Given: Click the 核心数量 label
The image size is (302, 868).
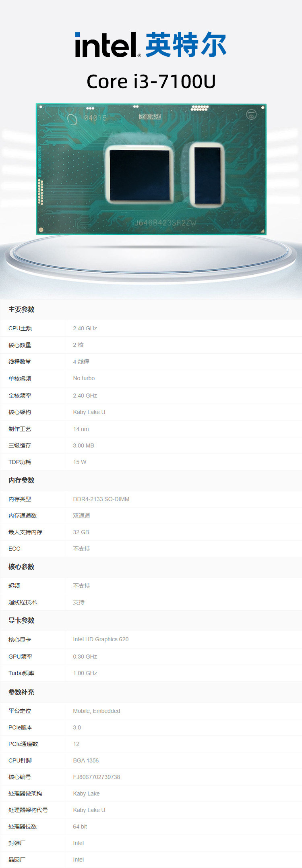Looking at the screenshot, I should 20,345.
